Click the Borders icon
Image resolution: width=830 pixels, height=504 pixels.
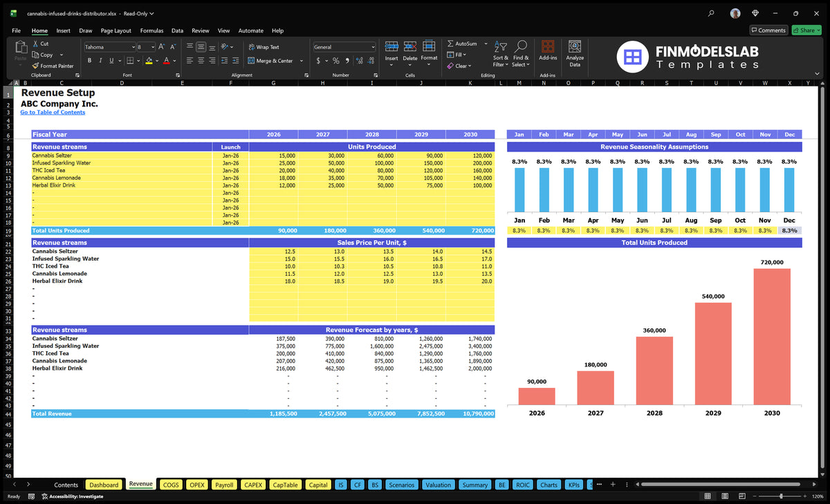tap(130, 61)
